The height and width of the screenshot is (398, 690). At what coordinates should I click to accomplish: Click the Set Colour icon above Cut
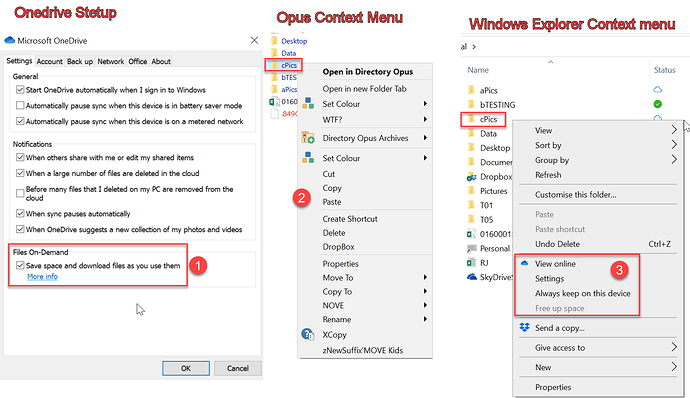pyautogui.click(x=308, y=158)
